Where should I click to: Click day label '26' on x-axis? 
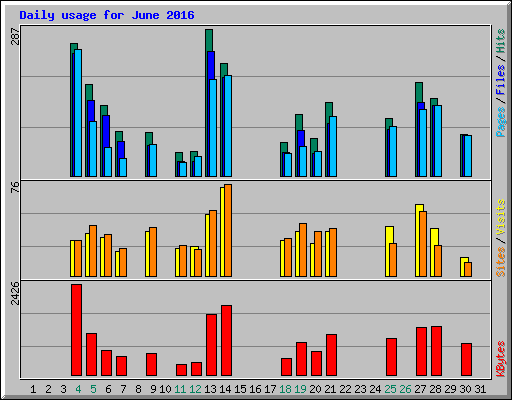coord(405,389)
